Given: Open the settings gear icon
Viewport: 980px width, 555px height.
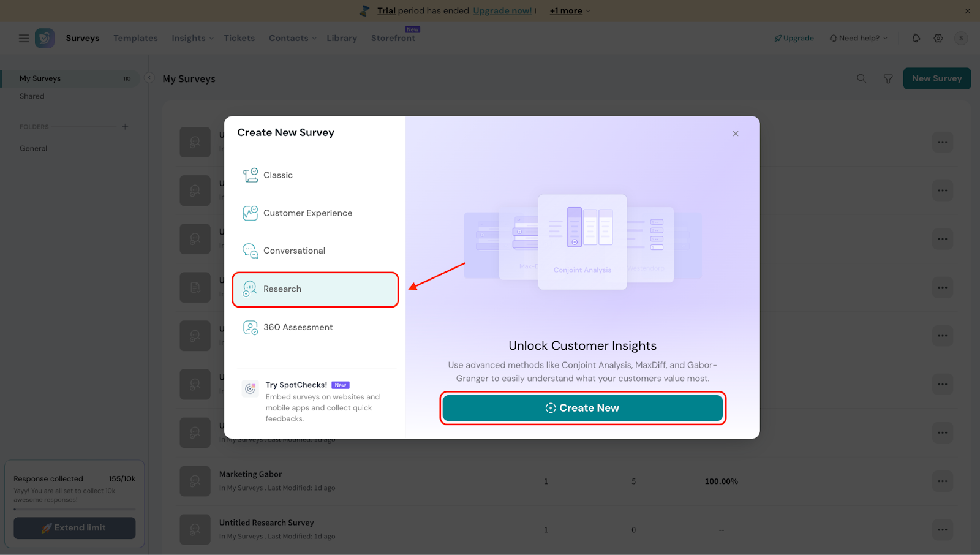Looking at the screenshot, I should [938, 38].
